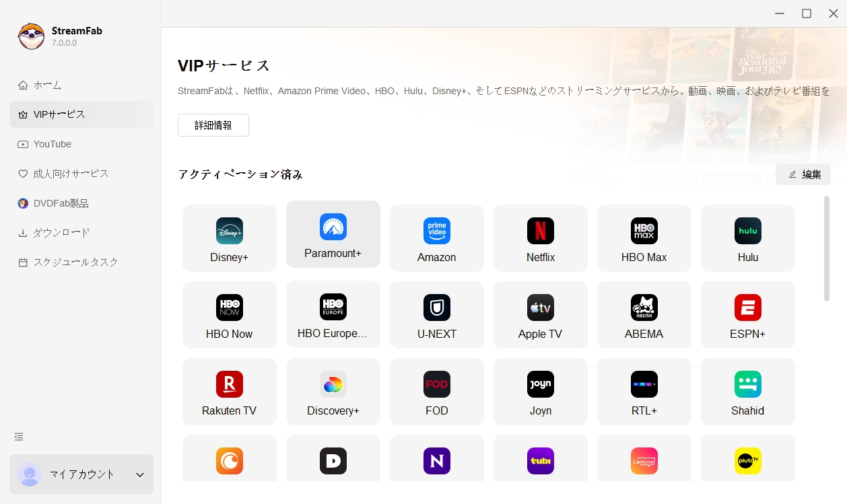Image resolution: width=847 pixels, height=504 pixels.
Task: Collapse the left sidebar panel
Action: pos(18,436)
